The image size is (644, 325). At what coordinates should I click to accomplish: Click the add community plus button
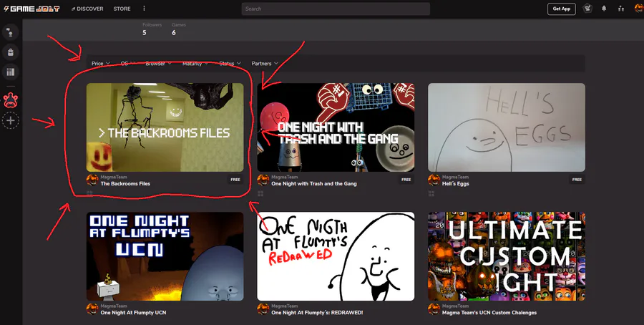[10, 121]
